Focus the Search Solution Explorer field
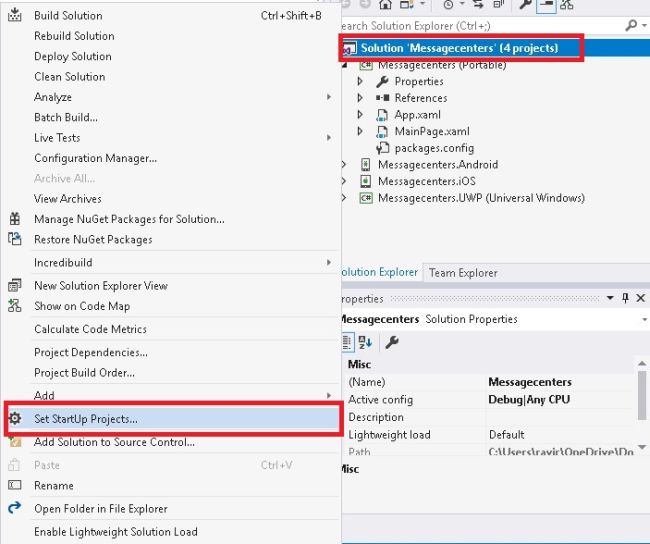Image resolution: width=650 pixels, height=544 pixels. click(481, 26)
